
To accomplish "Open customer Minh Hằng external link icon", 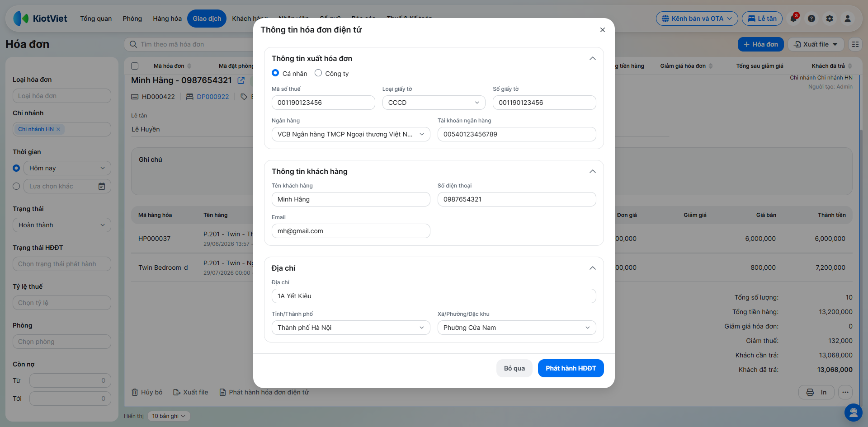I will pos(241,80).
